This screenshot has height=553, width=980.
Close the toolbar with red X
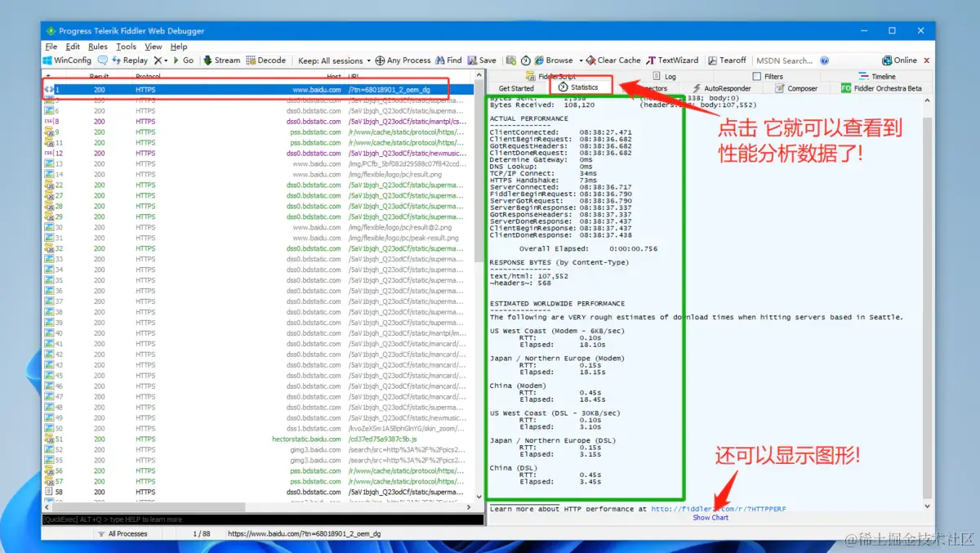pos(926,60)
